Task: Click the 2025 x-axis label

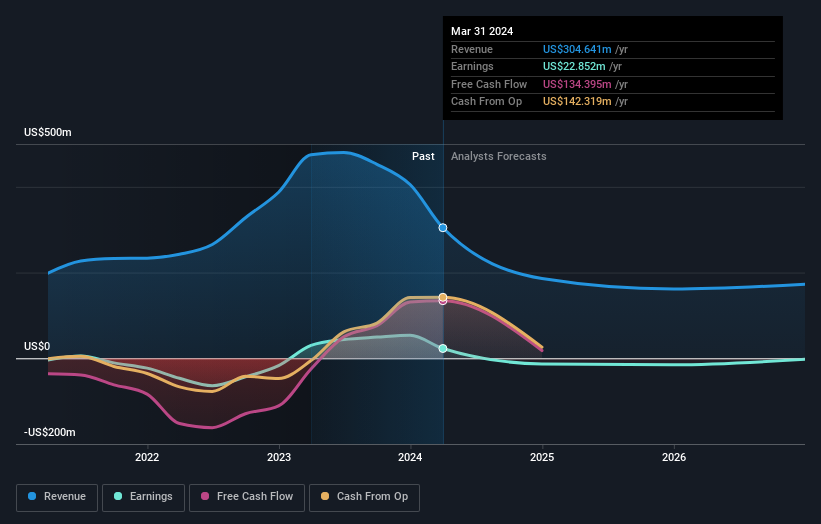Action: point(542,457)
